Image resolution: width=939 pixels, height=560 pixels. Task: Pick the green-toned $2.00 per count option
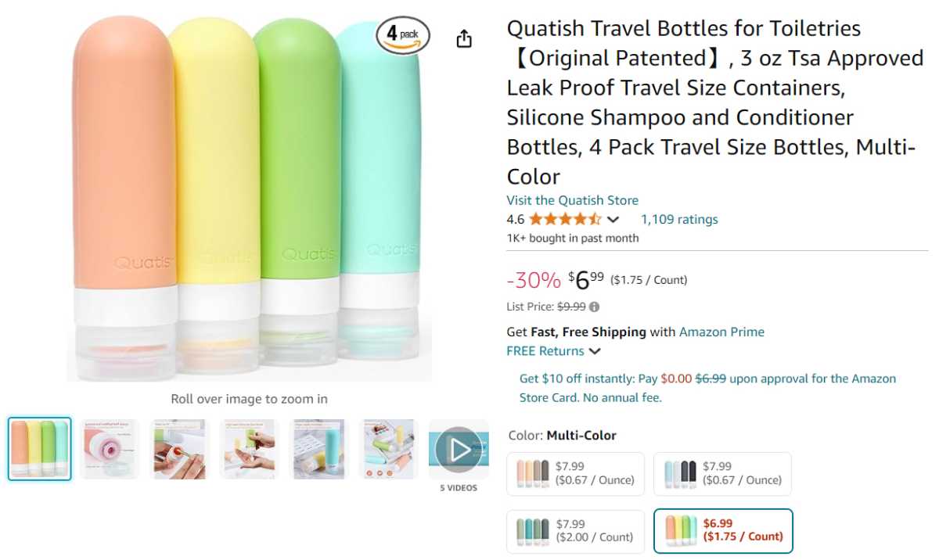click(x=575, y=530)
